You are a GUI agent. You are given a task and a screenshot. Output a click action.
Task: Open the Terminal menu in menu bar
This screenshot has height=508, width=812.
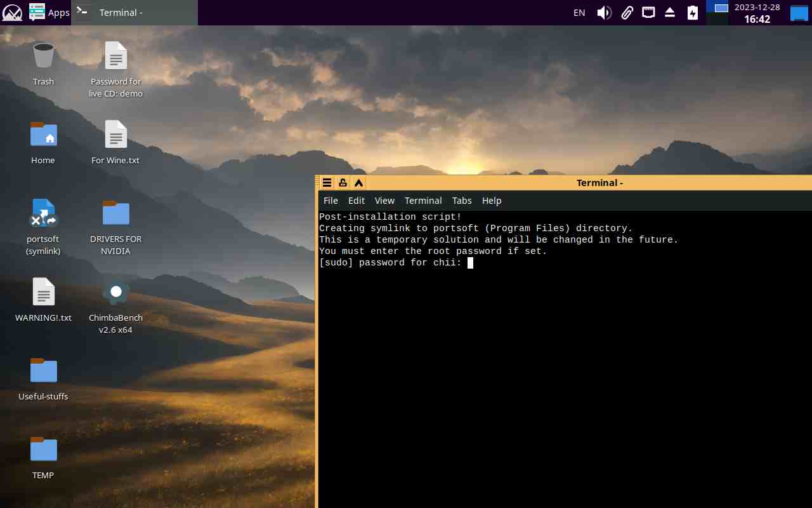423,201
